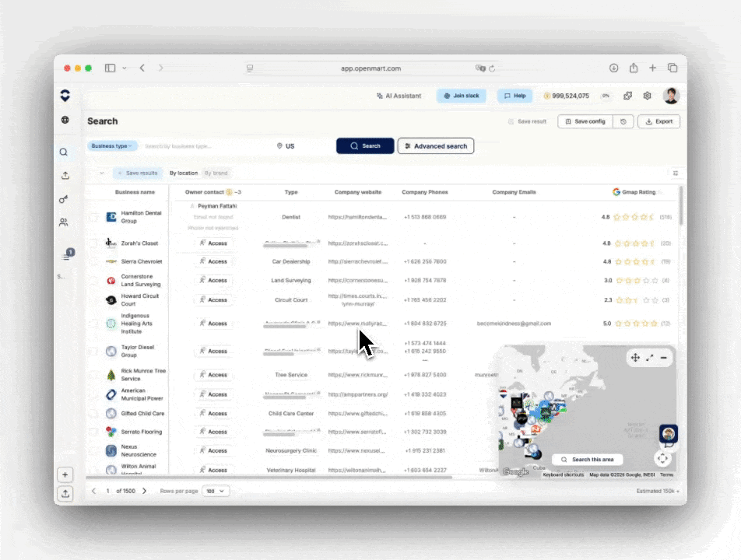
Task: Open a new Safari tab with plus
Action: coord(652,68)
